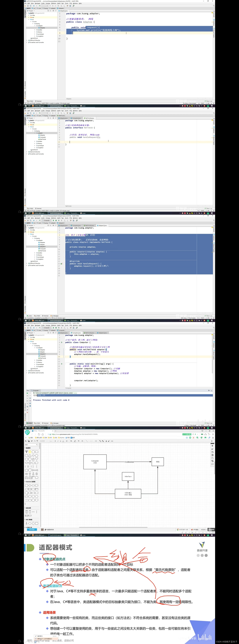Click Back navigation arrow in first window toolbar
Screen dimensions: 239x644
pyautogui.click(x=34, y=6)
